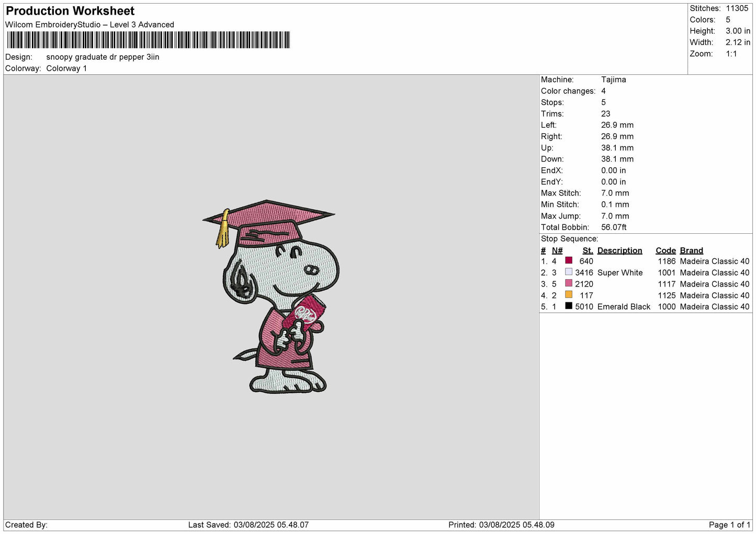The height and width of the screenshot is (534, 756).
Task: Click thread code 1125
Action: point(667,296)
